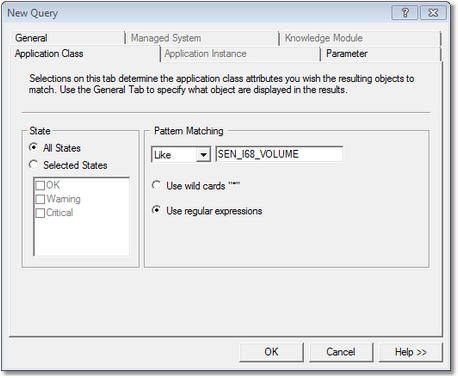Tick the OK state checkbox
This screenshot has height=378, width=458.
(40, 185)
